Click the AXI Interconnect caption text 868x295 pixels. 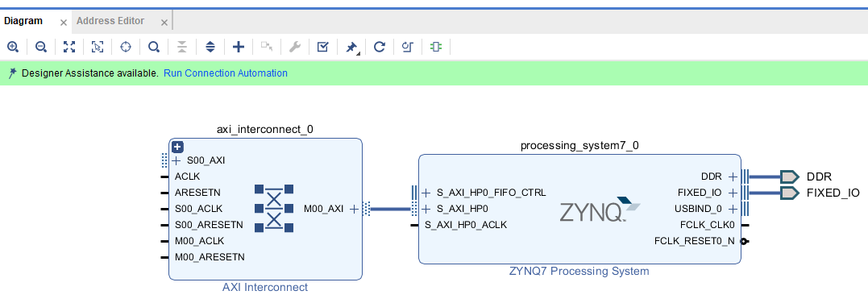[264, 287]
